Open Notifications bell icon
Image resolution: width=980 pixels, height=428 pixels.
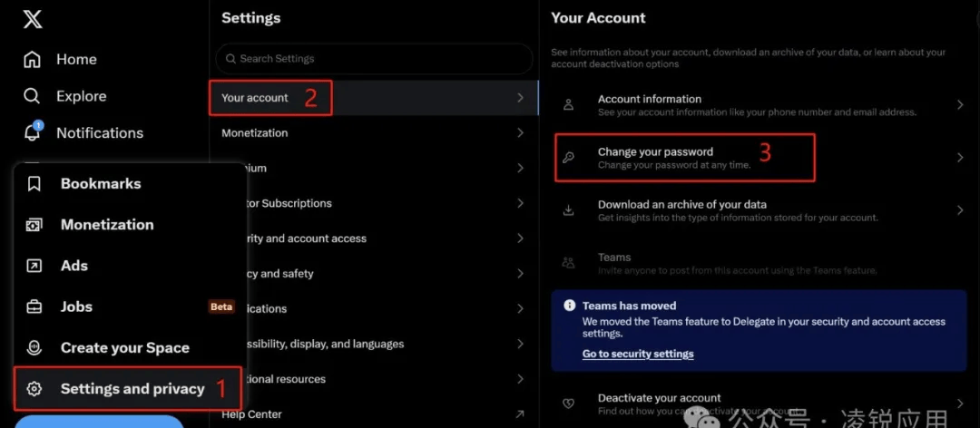(x=33, y=131)
